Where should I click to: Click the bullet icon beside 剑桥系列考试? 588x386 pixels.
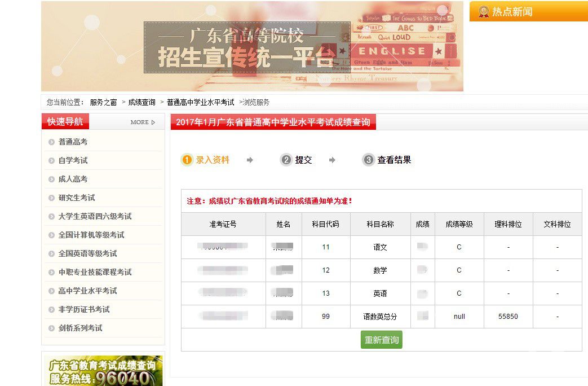pos(51,328)
